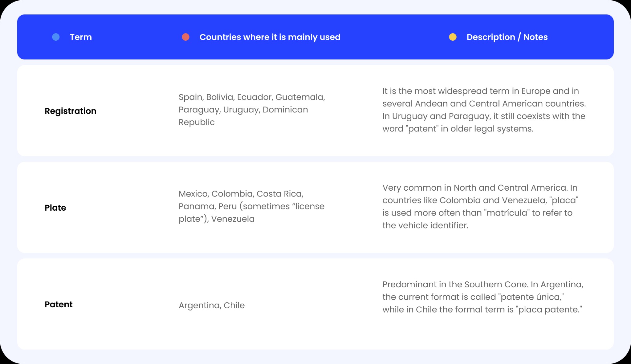Select the Term column header
Image resolution: width=631 pixels, height=364 pixels.
(81, 37)
